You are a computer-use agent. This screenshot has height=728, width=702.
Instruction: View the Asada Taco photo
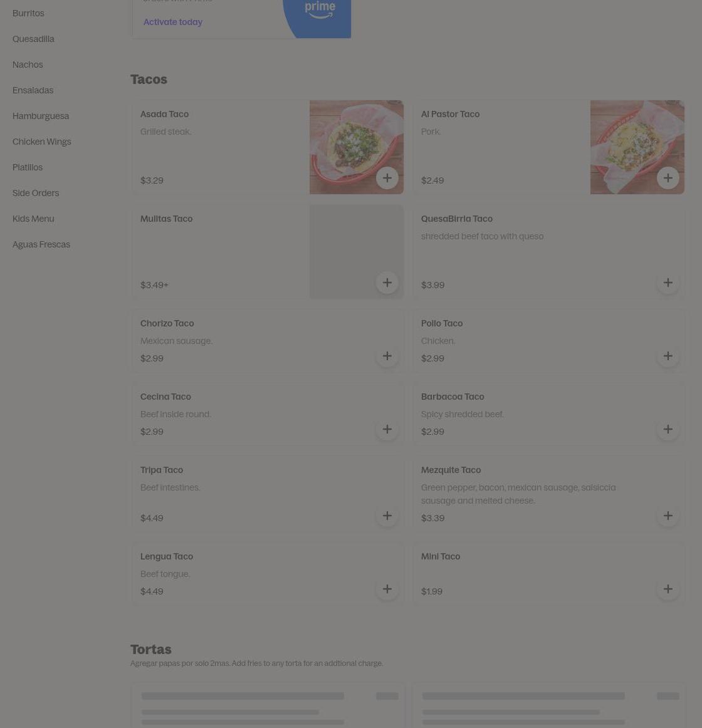357,147
